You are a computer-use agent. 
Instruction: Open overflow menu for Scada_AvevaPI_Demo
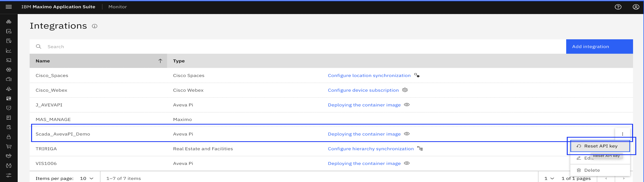[623, 134]
